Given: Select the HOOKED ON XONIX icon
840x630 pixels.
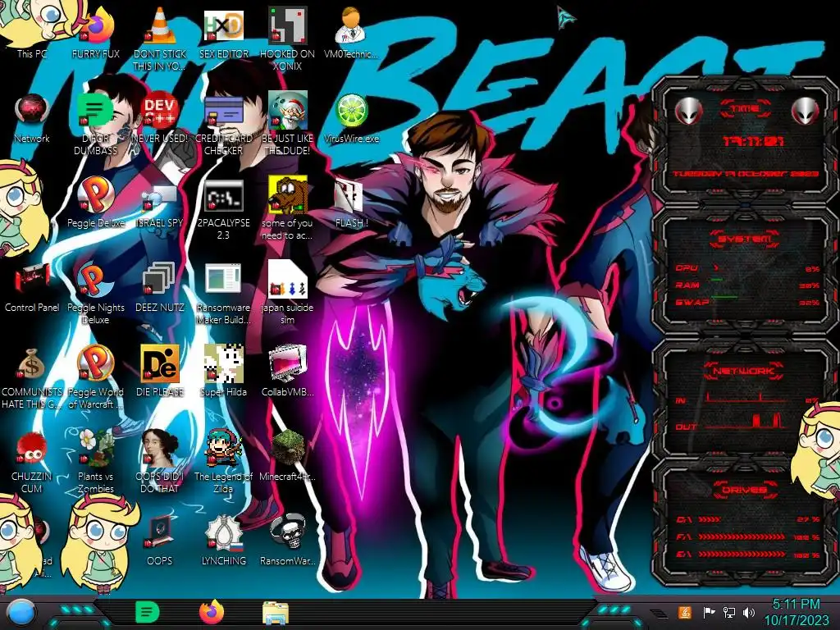Looking at the screenshot, I should coord(287,39).
